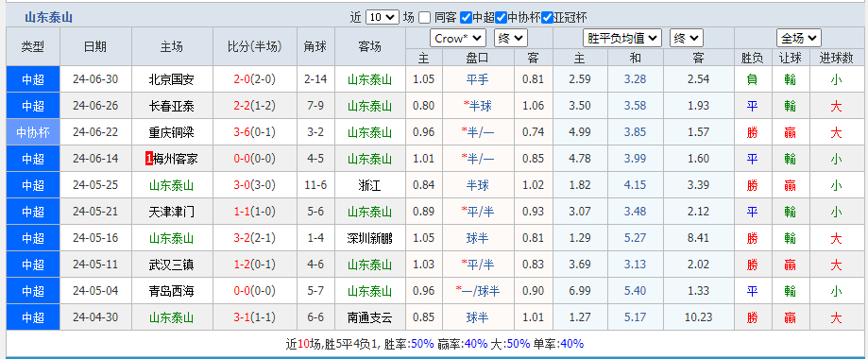Open the 终 dropdown next to Crow*
The image size is (868, 359).
point(510,38)
